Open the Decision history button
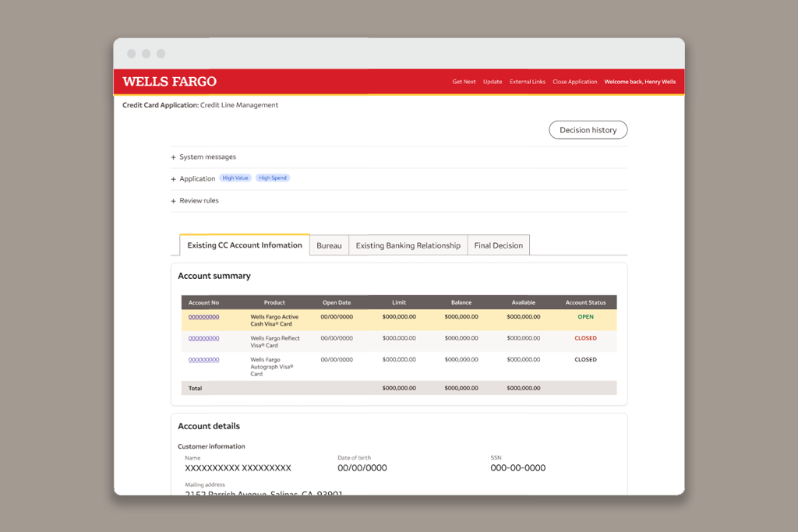The image size is (798, 532). pyautogui.click(x=588, y=130)
